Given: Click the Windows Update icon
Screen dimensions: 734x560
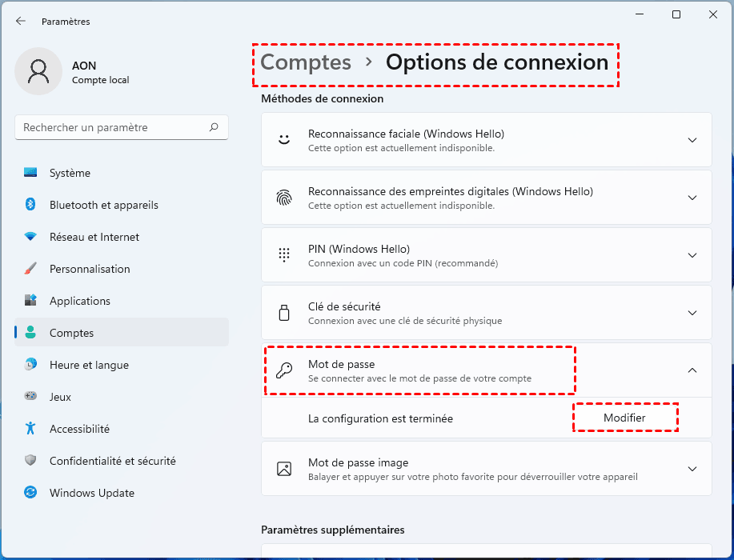Looking at the screenshot, I should pos(30,493).
